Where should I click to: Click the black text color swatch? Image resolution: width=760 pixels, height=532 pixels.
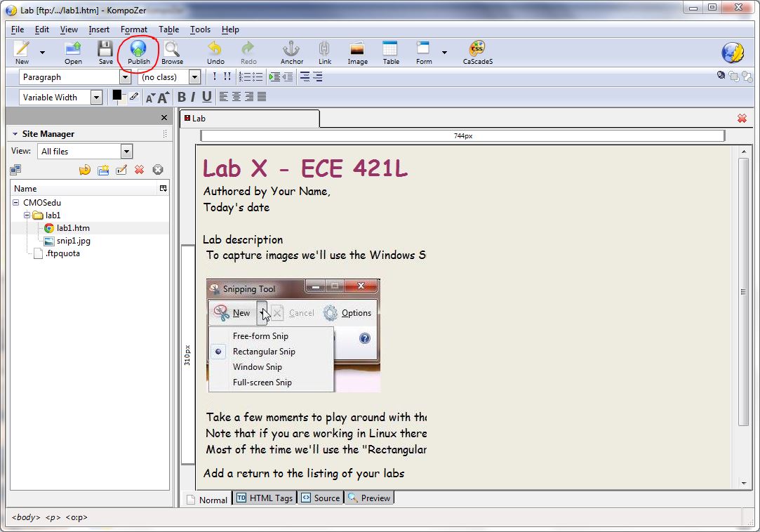pos(117,95)
